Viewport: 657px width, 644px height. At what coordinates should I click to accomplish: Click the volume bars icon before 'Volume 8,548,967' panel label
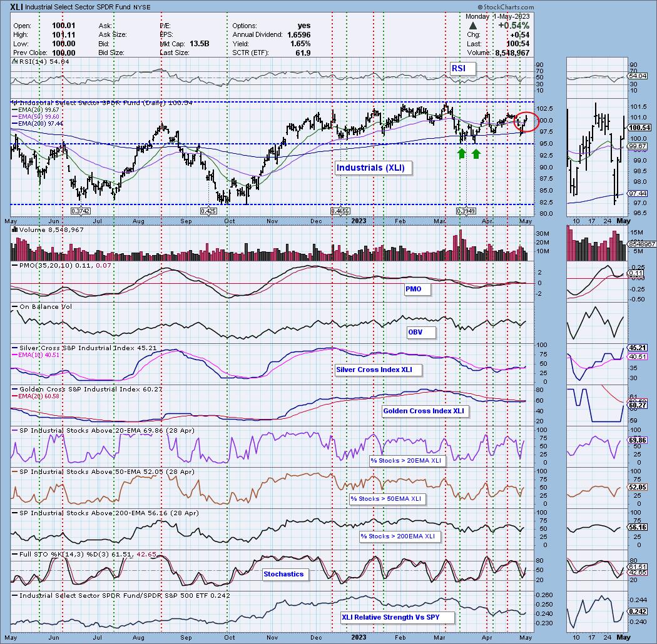[x=14, y=229]
